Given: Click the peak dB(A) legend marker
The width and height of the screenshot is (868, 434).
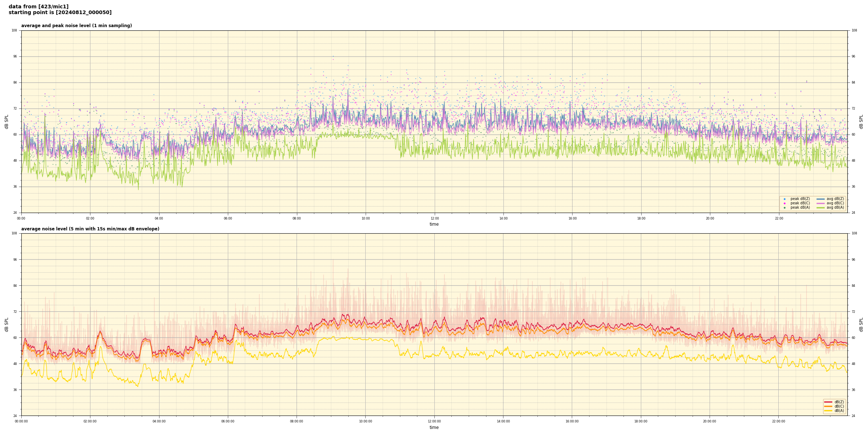Looking at the screenshot, I should (784, 208).
